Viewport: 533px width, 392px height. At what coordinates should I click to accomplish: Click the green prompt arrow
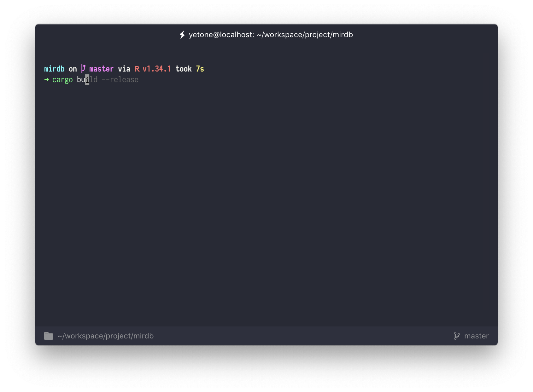47,80
